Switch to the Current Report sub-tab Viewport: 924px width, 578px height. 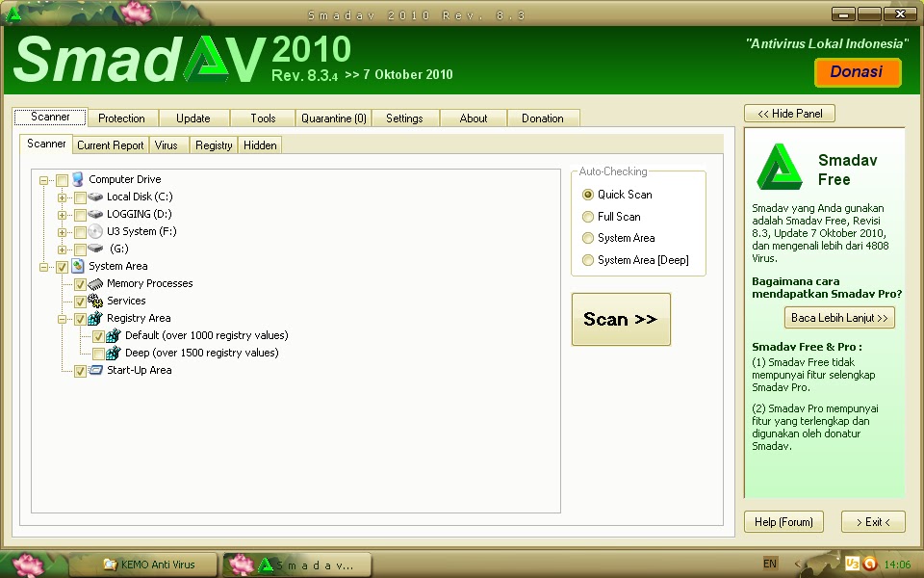(110, 145)
